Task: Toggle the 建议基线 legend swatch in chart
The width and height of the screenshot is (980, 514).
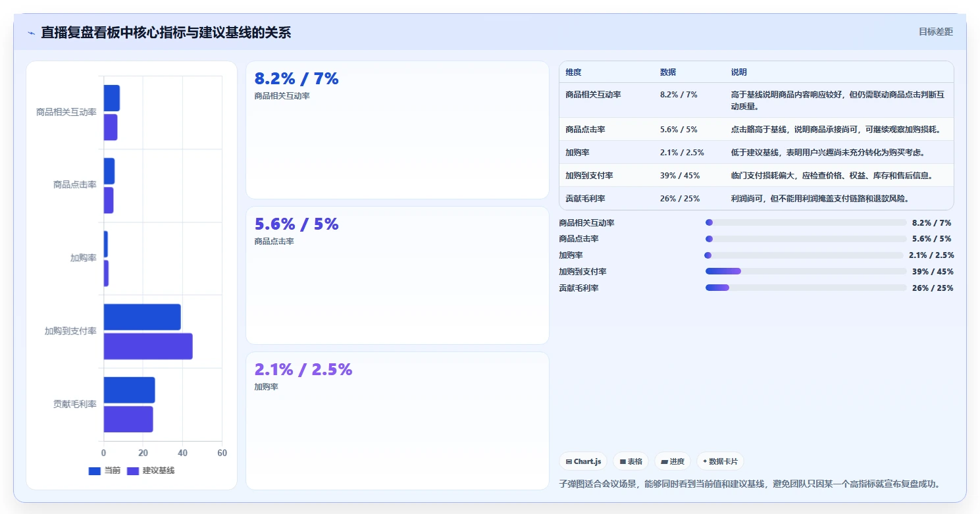Action: pos(133,471)
